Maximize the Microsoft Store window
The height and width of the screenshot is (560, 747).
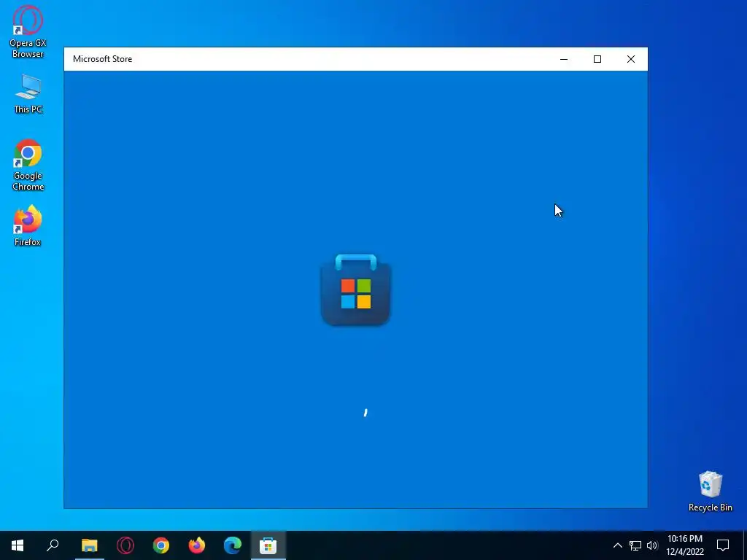pyautogui.click(x=597, y=59)
